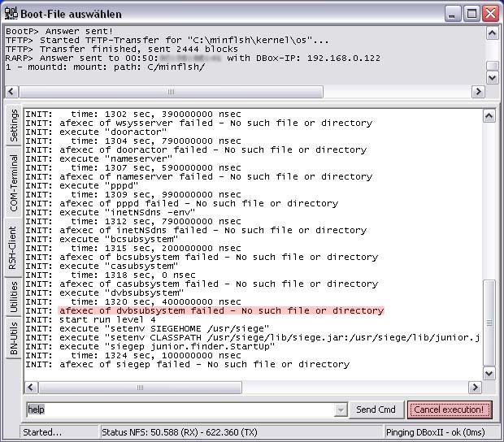This screenshot has width=504, height=442.
Task: Switch to the BN-Utils tab
Action: point(14,338)
